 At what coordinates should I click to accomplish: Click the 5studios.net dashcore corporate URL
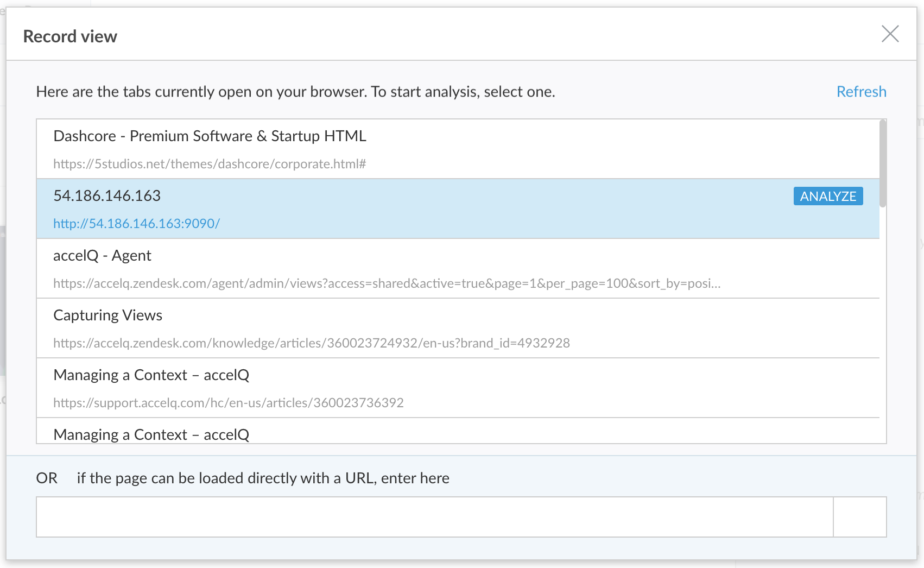pos(210,164)
